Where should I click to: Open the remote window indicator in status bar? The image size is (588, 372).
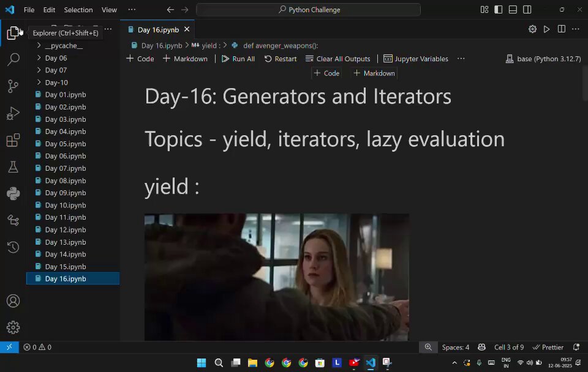click(9, 348)
